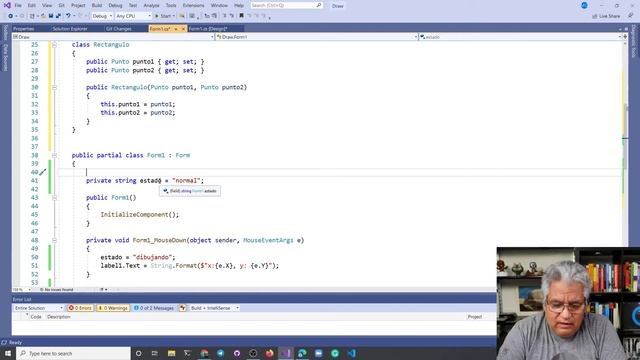Open the Windows Start menu
The image size is (640, 360).
[7, 353]
